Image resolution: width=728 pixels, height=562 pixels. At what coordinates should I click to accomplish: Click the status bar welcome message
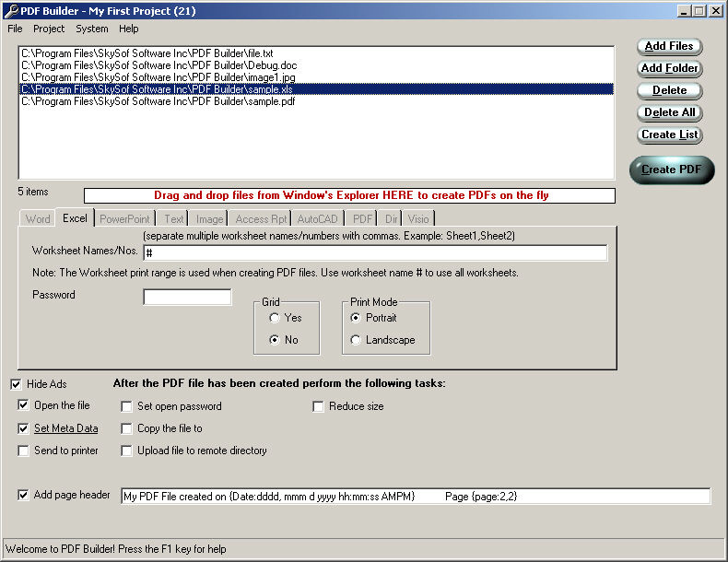tap(116, 549)
